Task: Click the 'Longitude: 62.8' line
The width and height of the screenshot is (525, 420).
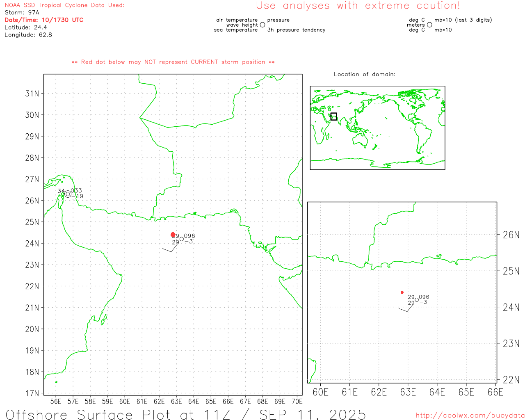Action: coord(28,35)
